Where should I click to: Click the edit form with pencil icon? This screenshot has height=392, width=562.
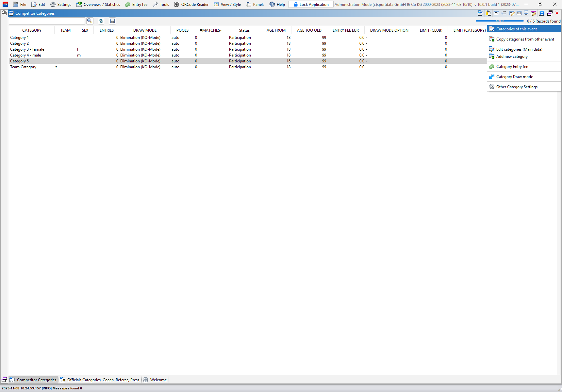[512, 13]
